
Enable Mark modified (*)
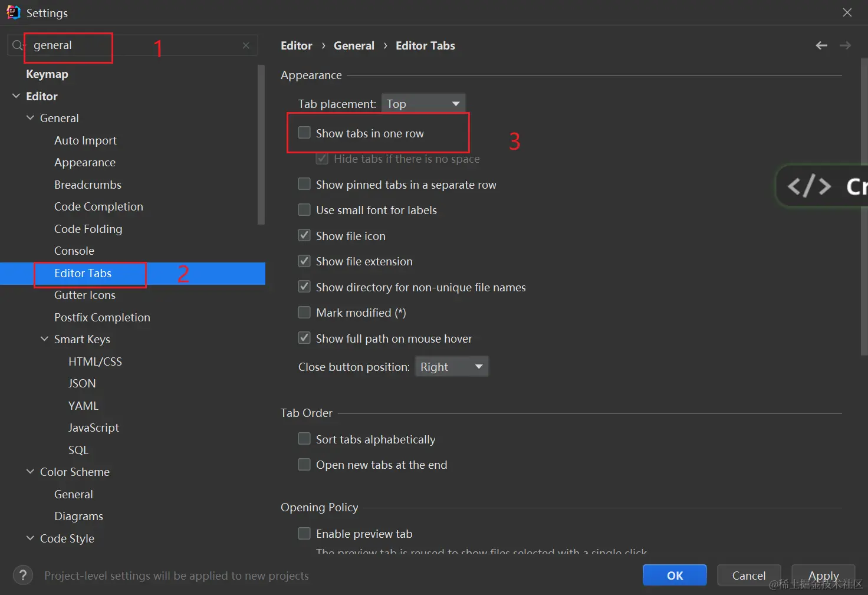point(304,312)
